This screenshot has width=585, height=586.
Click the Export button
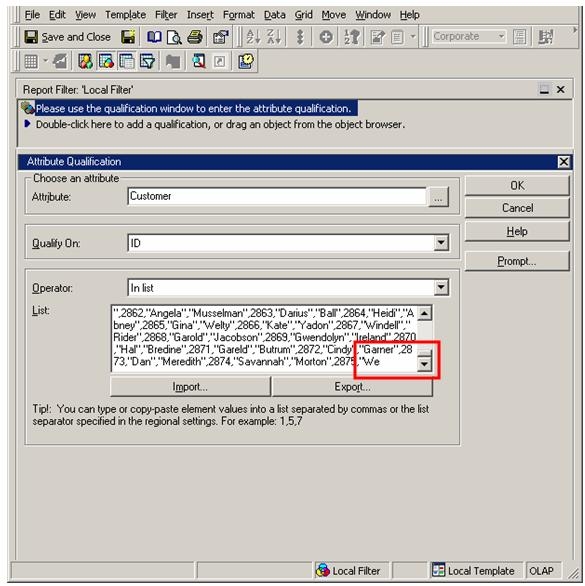click(352, 387)
